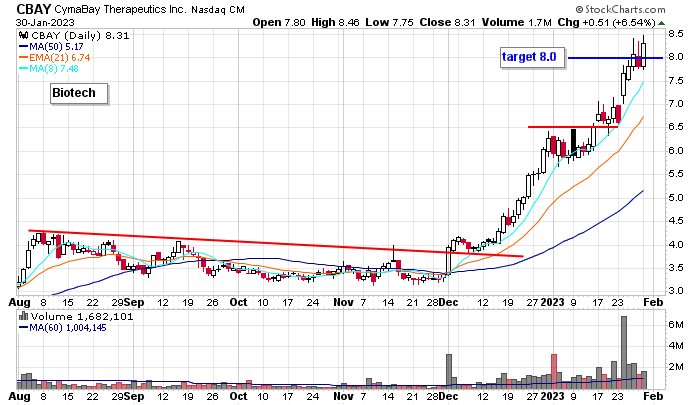This screenshot has width=700, height=405.
Task: Click the last candlestick on the price chart
Action: 644,51
